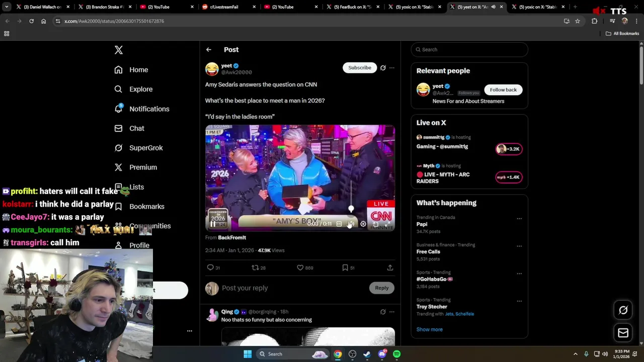Viewport: 644px width, 362px height.
Task: Mute audio on the yeet browser tab
Action: (x=493, y=7)
